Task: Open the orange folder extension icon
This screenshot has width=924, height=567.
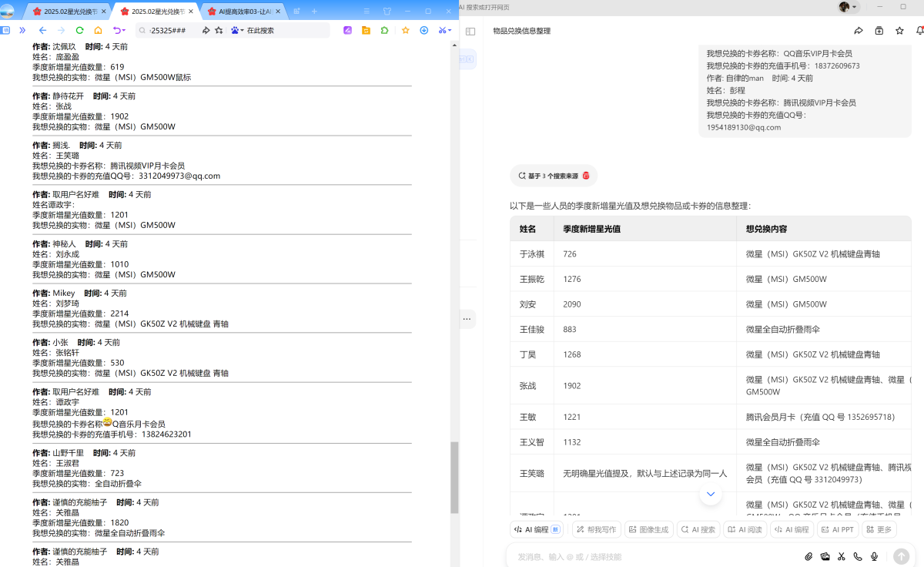Action: pos(366,30)
